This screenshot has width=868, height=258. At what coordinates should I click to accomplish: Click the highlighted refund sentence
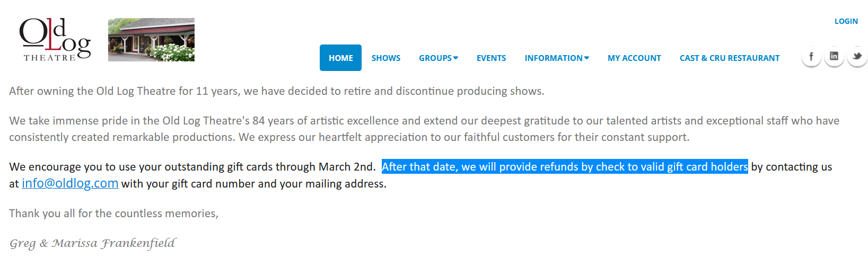click(565, 167)
